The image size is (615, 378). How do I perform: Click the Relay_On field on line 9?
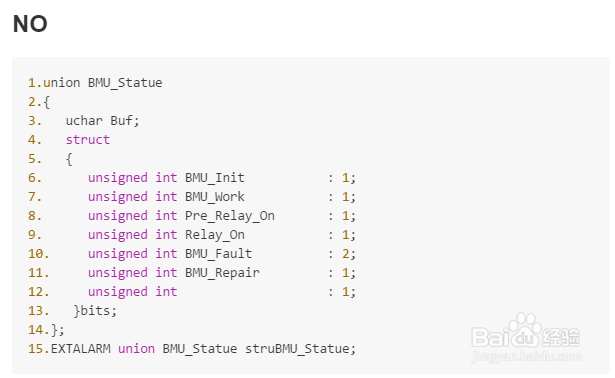click(215, 235)
